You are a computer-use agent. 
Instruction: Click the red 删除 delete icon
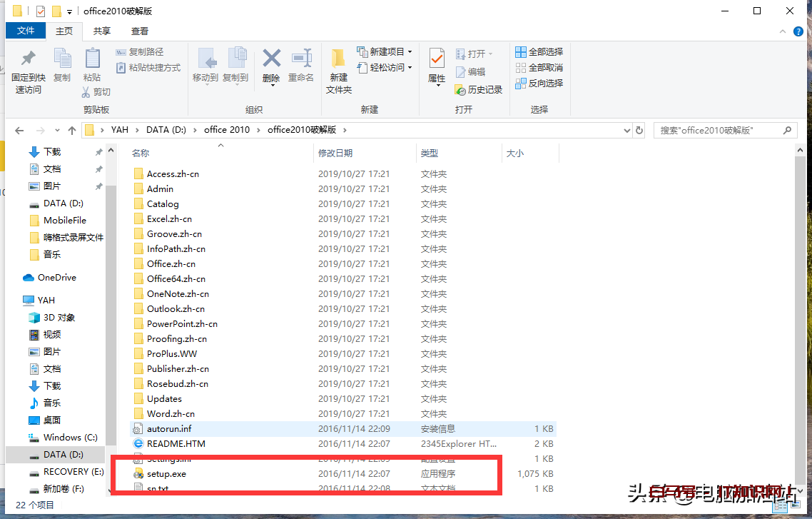coord(271,59)
